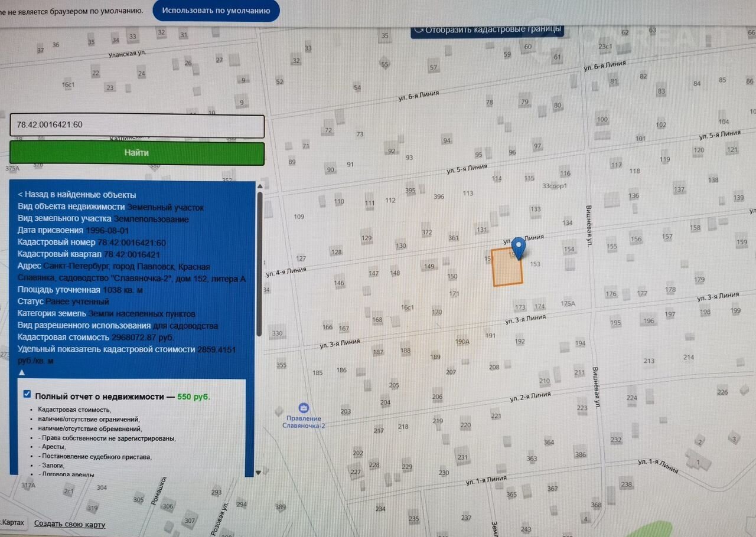This screenshot has width=756, height=537.
Task: Click the cadastral number search field
Action: point(136,125)
